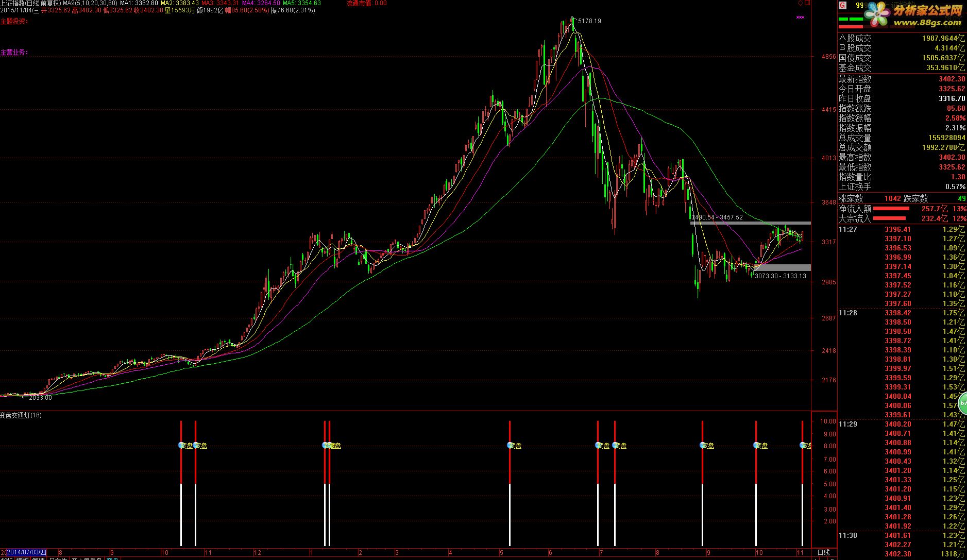
Task: Click the 3073.30 - 3133.13 zone label
Action: [x=781, y=276]
